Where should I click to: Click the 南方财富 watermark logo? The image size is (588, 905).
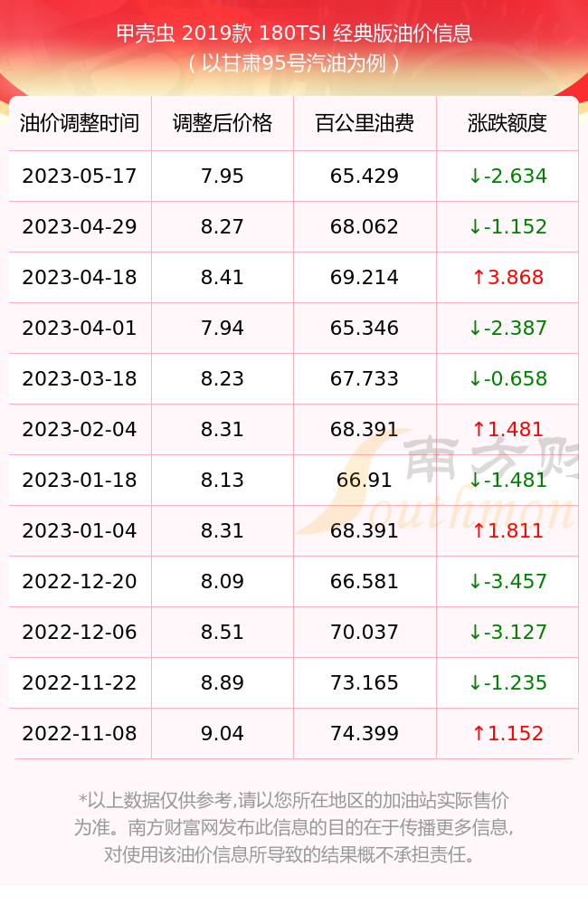(x=437, y=483)
